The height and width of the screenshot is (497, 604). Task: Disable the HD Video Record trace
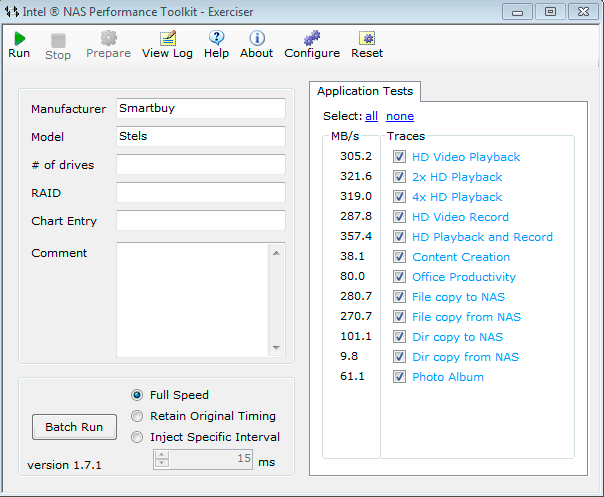coord(399,217)
